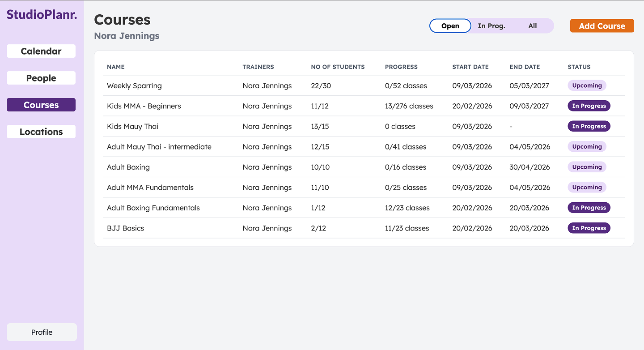Sort courses by the NAME column header
Screen dimensions: 644x350
[116, 67]
